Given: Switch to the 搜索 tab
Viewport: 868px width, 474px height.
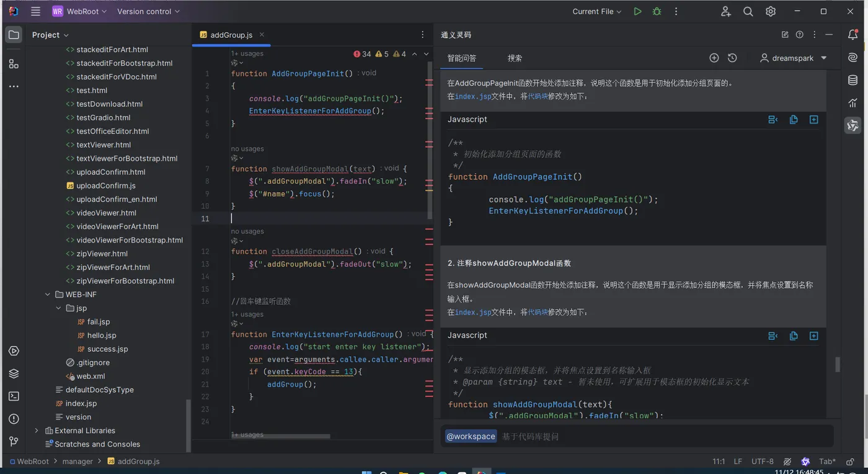Looking at the screenshot, I should [515, 58].
